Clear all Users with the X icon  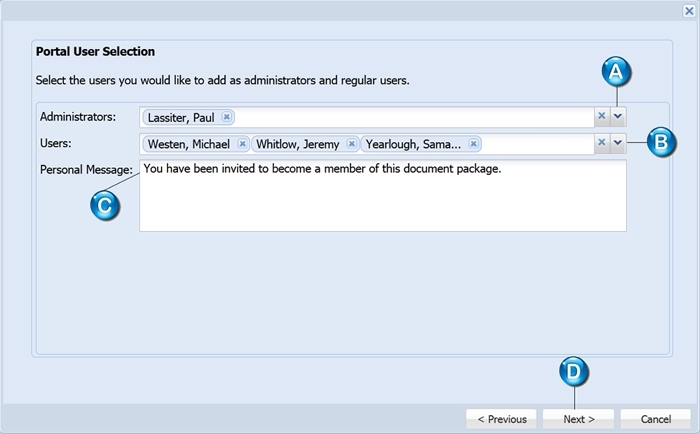(x=602, y=143)
